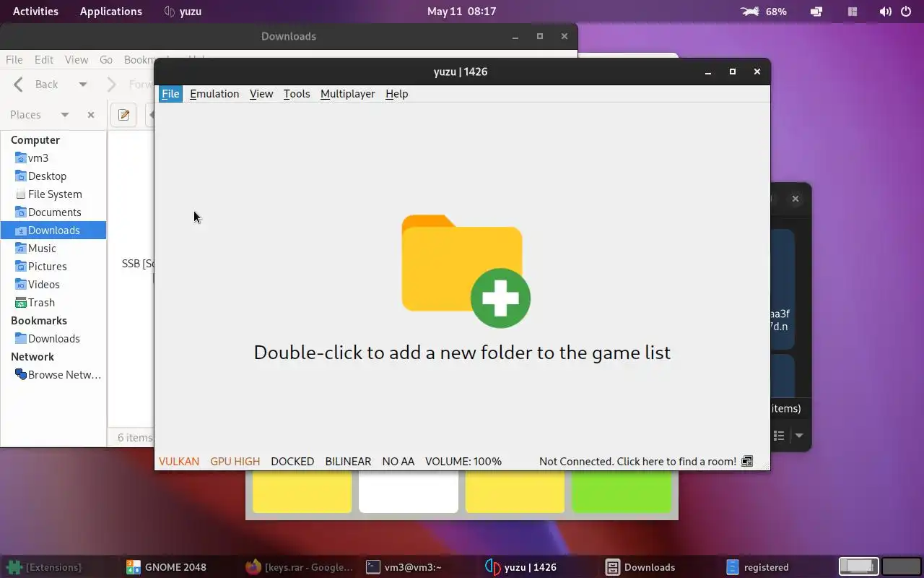Select Downloads under Computer in sidebar
Image resolution: width=924 pixels, height=578 pixels.
pos(53,230)
